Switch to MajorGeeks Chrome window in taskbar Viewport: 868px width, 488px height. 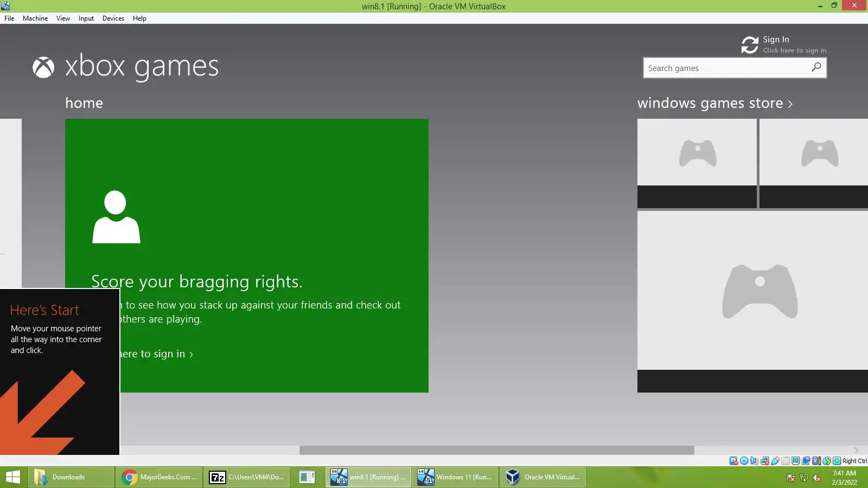tap(158, 477)
